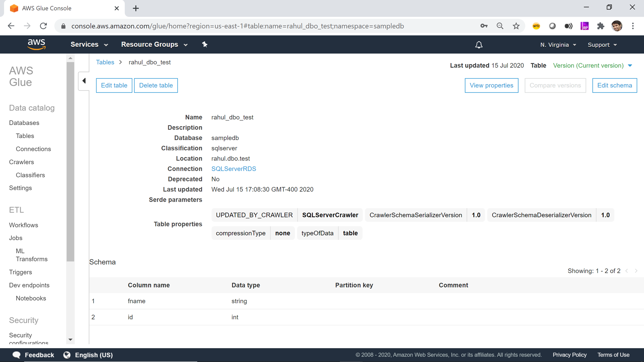Image resolution: width=644 pixels, height=362 pixels.
Task: Collapse the sidebar with the left arrow
Action: [84, 81]
